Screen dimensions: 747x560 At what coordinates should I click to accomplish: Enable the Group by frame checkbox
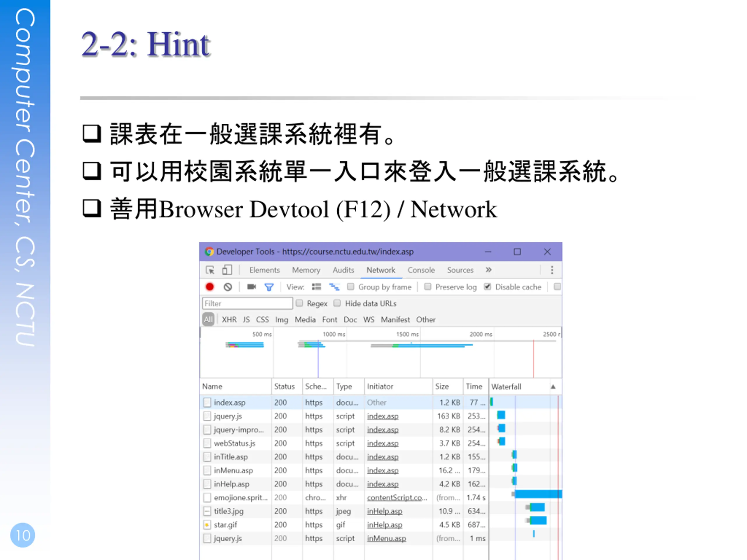tap(350, 287)
